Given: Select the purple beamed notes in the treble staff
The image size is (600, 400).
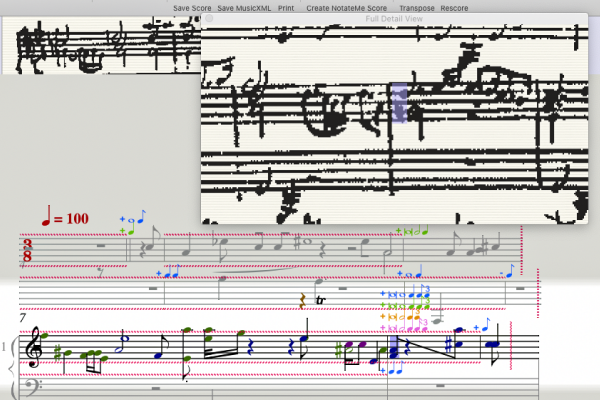Looking at the screenshot, I should point(355,352).
